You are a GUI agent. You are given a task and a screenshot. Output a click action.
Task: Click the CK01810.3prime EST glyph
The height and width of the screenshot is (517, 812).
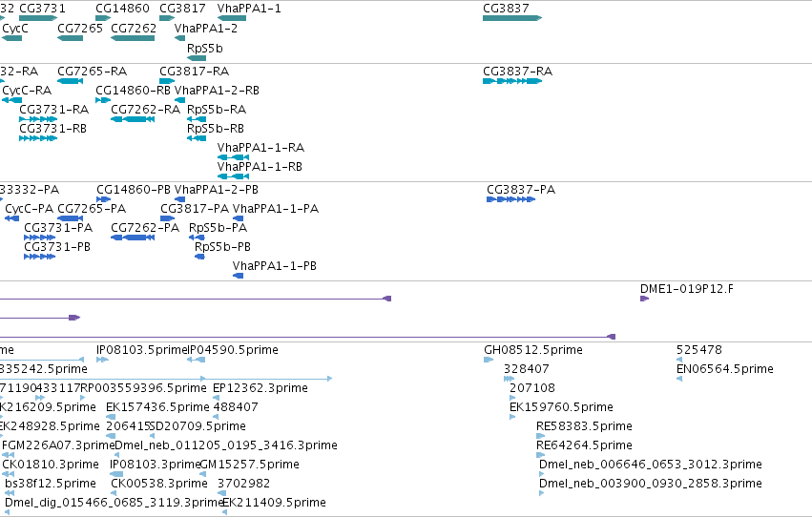click(8, 475)
